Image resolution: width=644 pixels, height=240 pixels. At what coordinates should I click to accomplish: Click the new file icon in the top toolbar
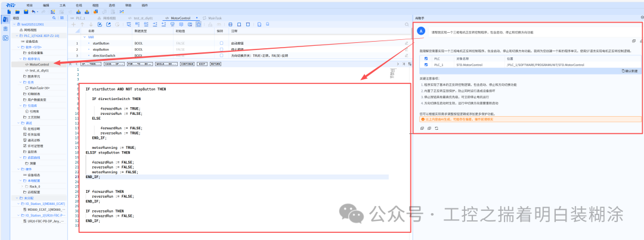click(9, 12)
